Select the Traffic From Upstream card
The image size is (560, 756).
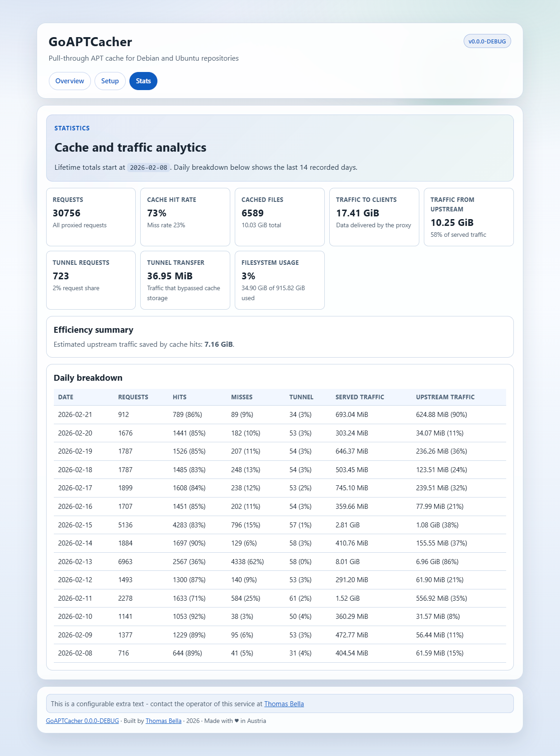pyautogui.click(x=469, y=217)
